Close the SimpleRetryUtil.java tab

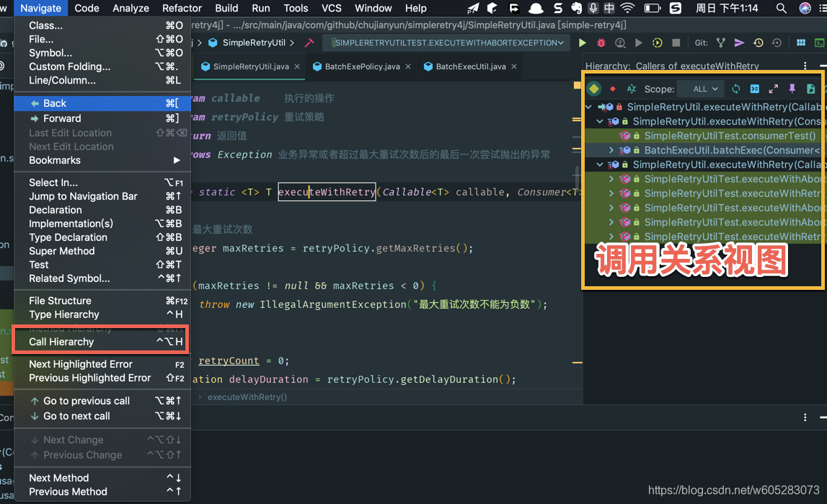tap(297, 66)
